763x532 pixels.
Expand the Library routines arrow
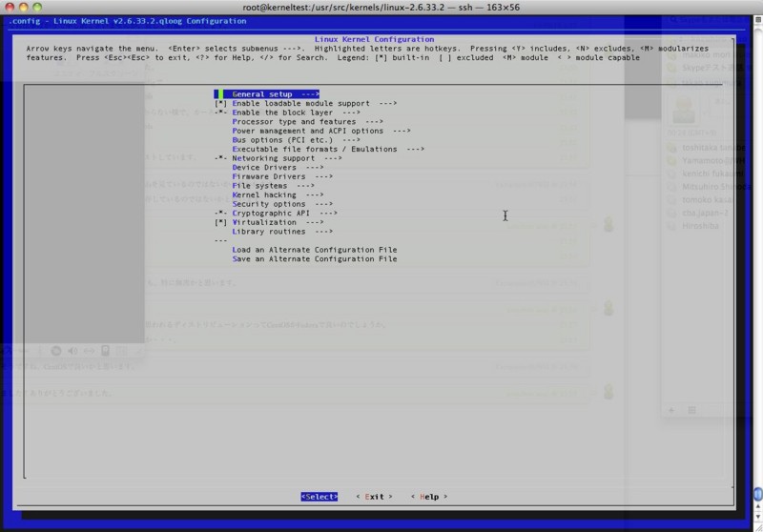pyautogui.click(x=323, y=232)
